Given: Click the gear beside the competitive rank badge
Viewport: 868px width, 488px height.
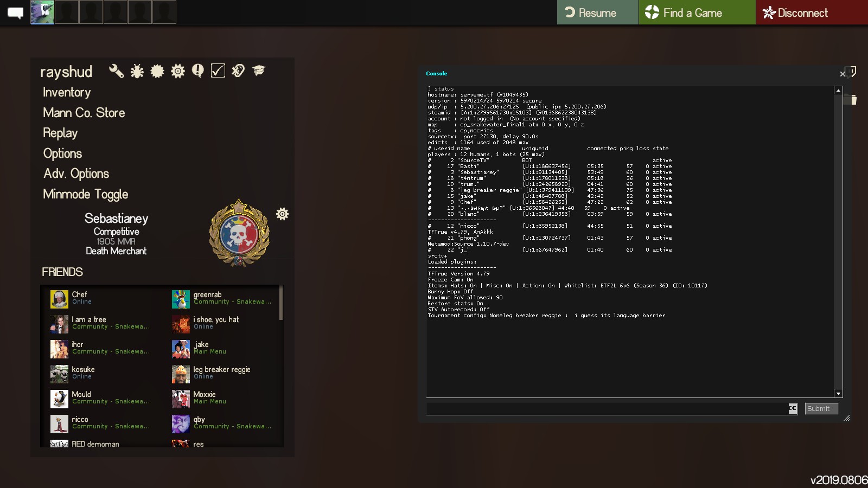Looking at the screenshot, I should tap(282, 214).
